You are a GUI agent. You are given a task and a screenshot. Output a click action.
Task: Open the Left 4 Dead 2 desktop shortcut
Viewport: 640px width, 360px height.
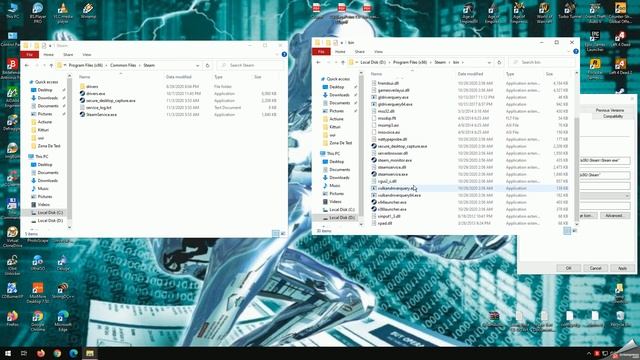coord(620,66)
